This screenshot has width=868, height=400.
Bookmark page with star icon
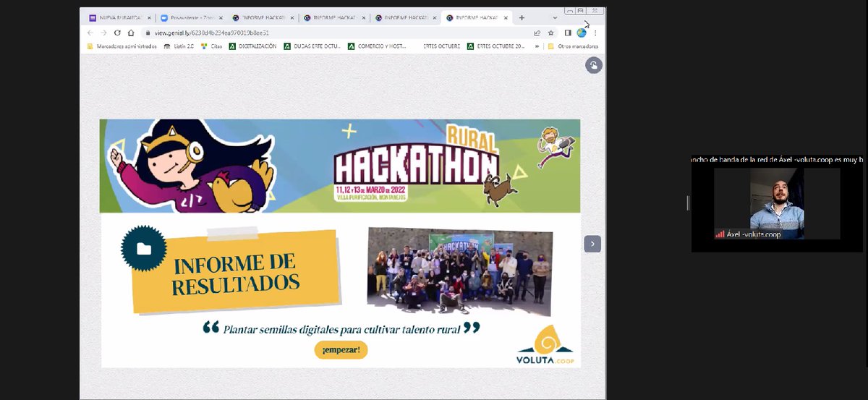(x=550, y=33)
